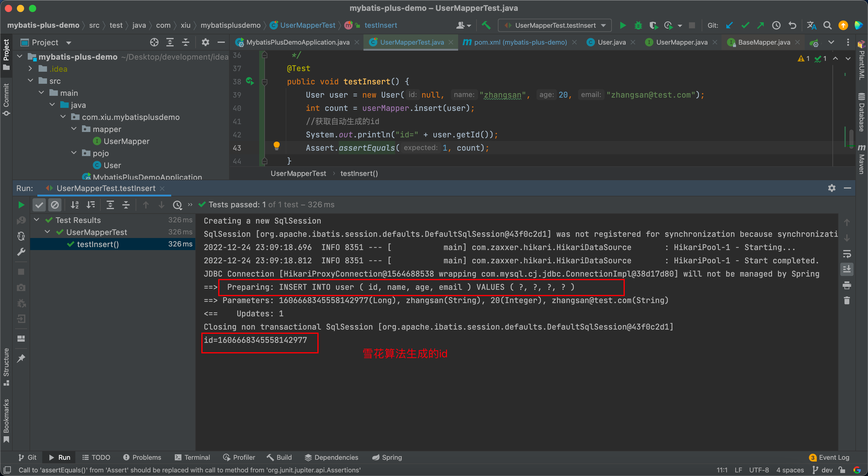Show Git history clock icon

[x=776, y=25]
